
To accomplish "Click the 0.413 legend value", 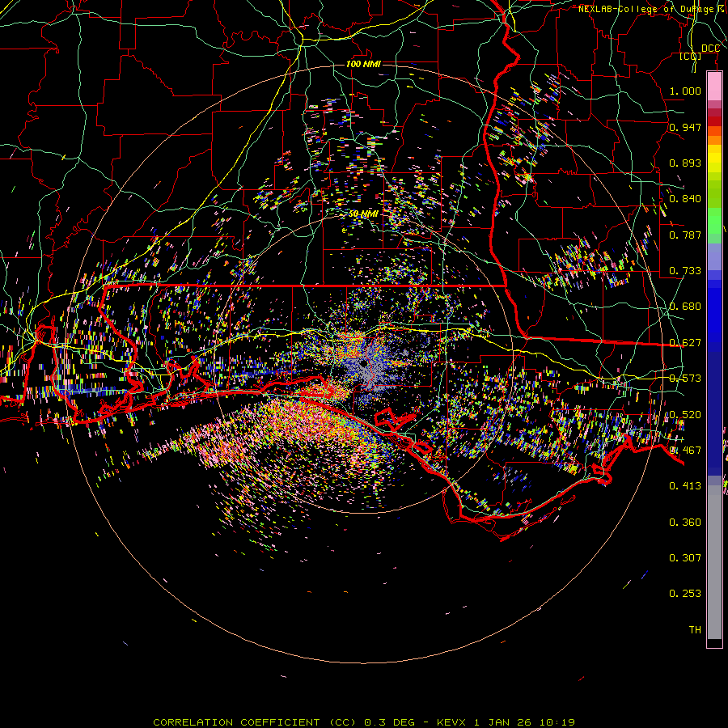I will (x=685, y=486).
